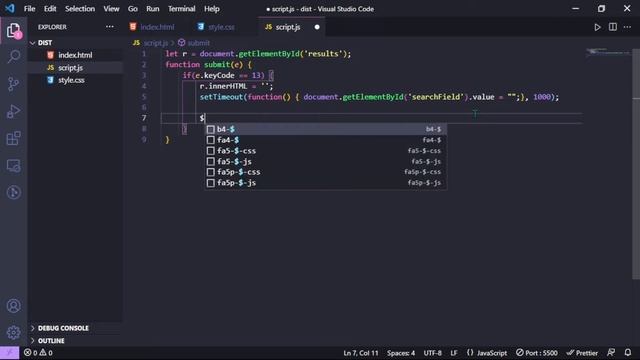Open the Terminal menu
The image size is (640, 360).
[x=182, y=9]
